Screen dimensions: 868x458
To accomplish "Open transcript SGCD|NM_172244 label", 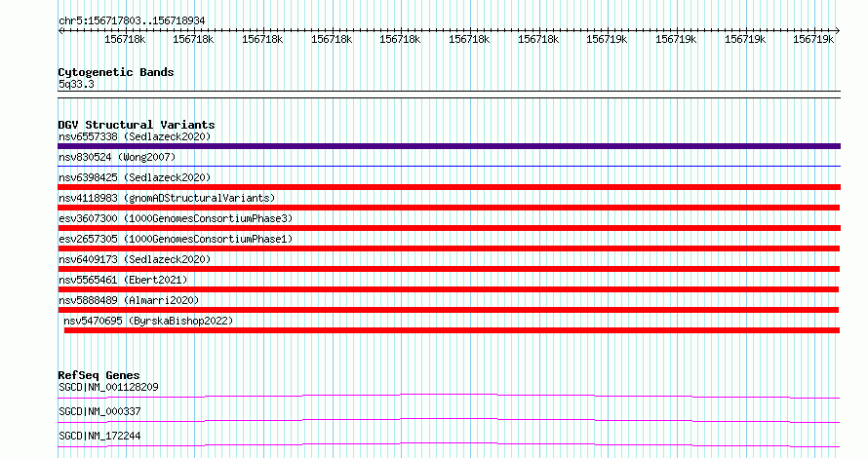I will [99, 436].
